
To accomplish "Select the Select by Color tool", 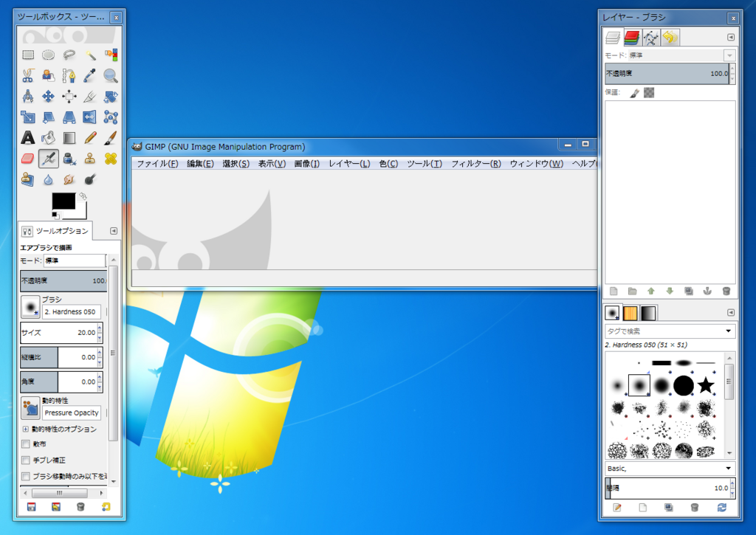I will point(111,55).
